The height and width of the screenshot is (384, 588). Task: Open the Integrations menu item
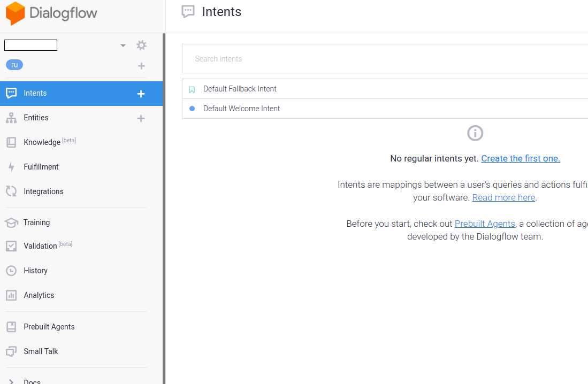tap(43, 191)
